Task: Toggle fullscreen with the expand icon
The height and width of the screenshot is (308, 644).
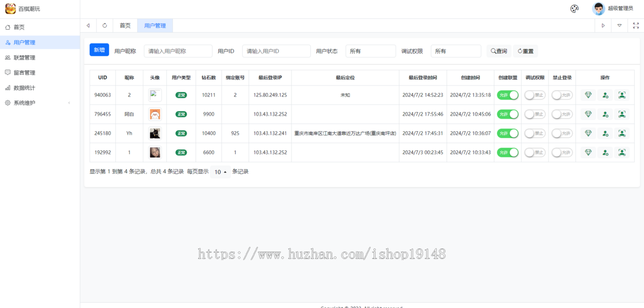Action: (636, 25)
